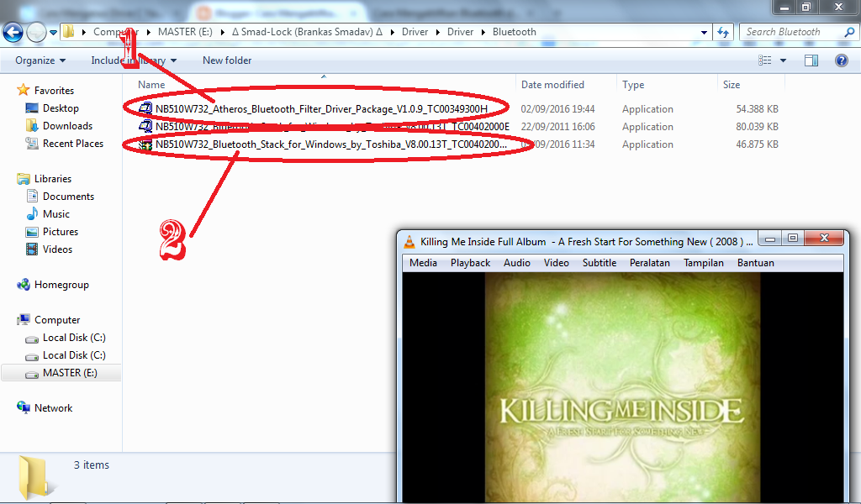
Task: Open Libraries in the navigation pane
Action: (53, 179)
